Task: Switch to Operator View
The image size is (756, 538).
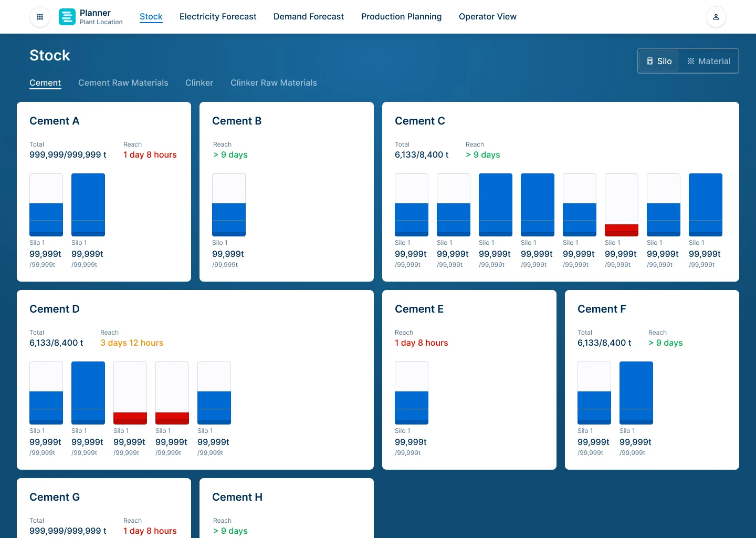Action: click(x=488, y=17)
